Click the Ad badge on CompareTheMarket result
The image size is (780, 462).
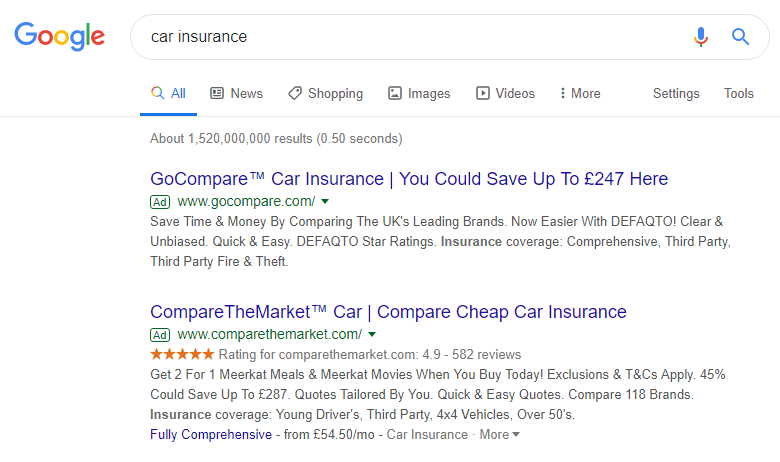pyautogui.click(x=160, y=335)
